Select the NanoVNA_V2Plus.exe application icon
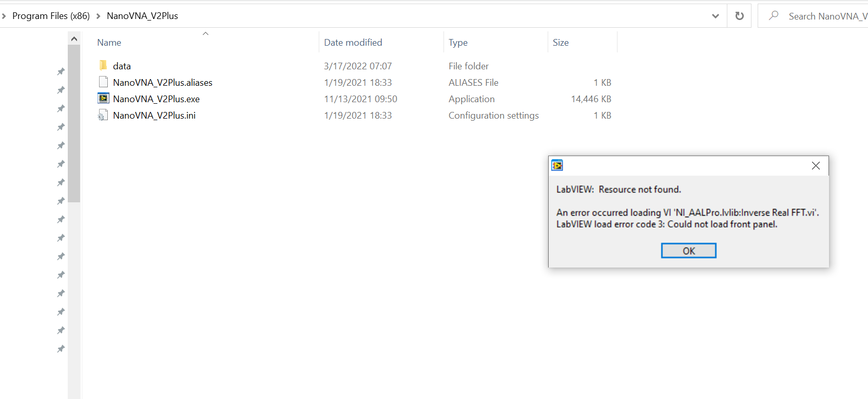Screen dimensions: 868x399 pyautogui.click(x=103, y=98)
